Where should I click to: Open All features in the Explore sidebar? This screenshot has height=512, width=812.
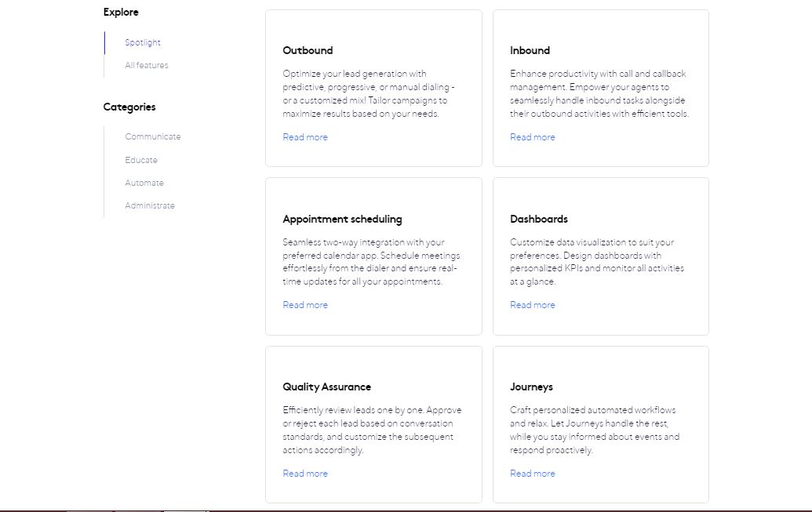pyautogui.click(x=147, y=65)
